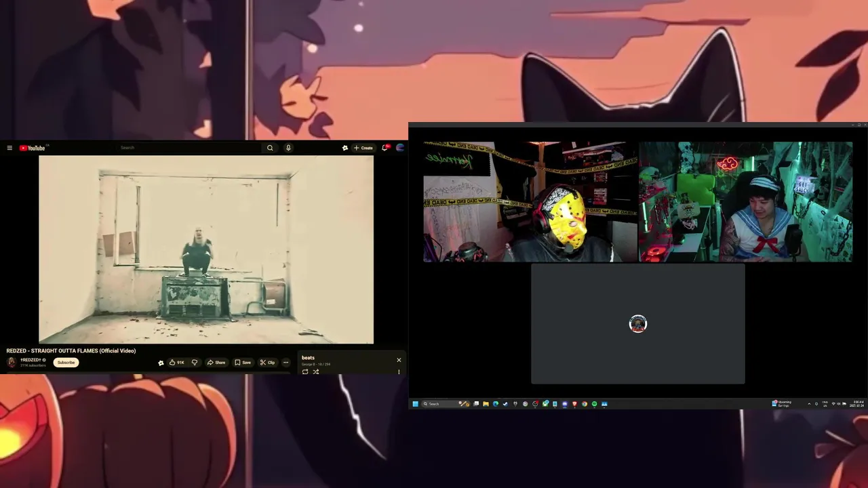
Task: Open Google Chrome from the taskbar
Action: coord(585,404)
